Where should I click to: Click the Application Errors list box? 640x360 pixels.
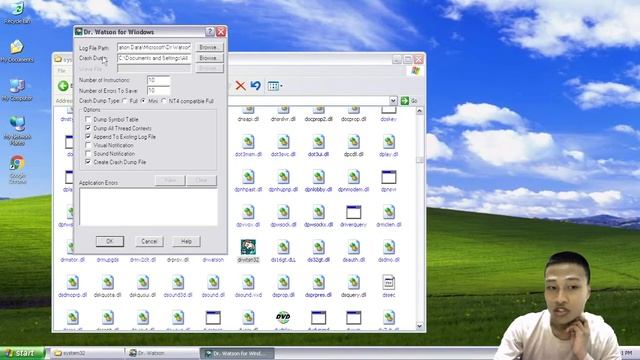pyautogui.click(x=148, y=207)
